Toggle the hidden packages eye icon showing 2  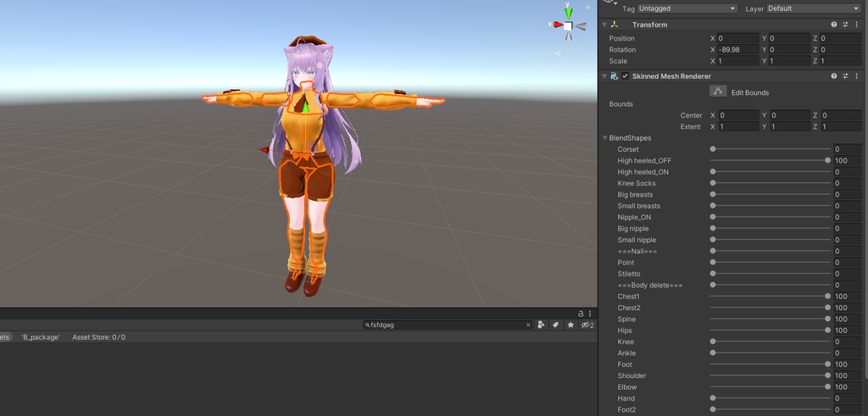(587, 325)
